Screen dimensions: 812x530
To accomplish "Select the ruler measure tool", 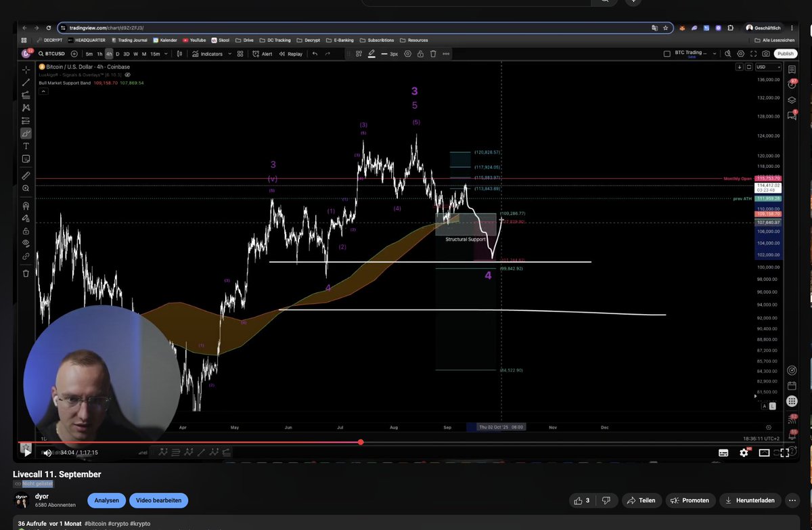I will (26, 176).
